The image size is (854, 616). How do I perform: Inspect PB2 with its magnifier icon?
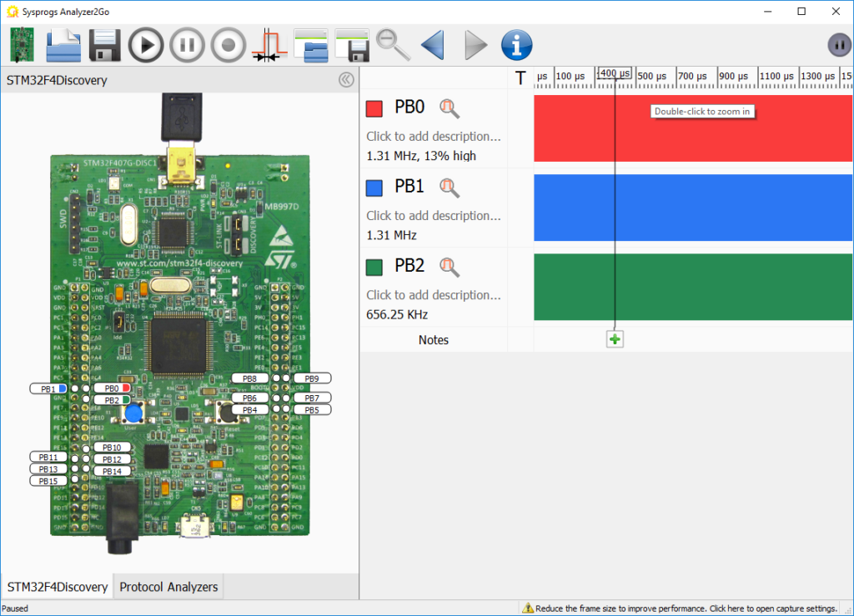pos(450,267)
